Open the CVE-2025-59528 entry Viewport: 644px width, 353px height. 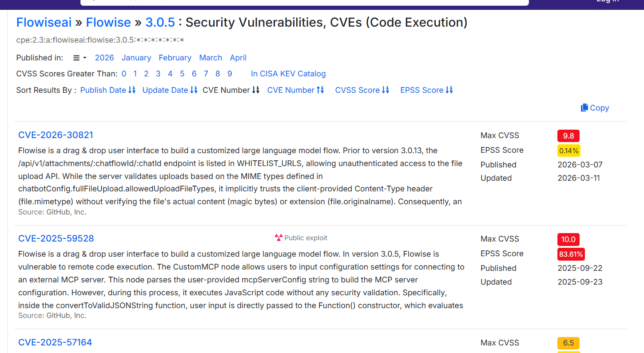click(x=56, y=238)
